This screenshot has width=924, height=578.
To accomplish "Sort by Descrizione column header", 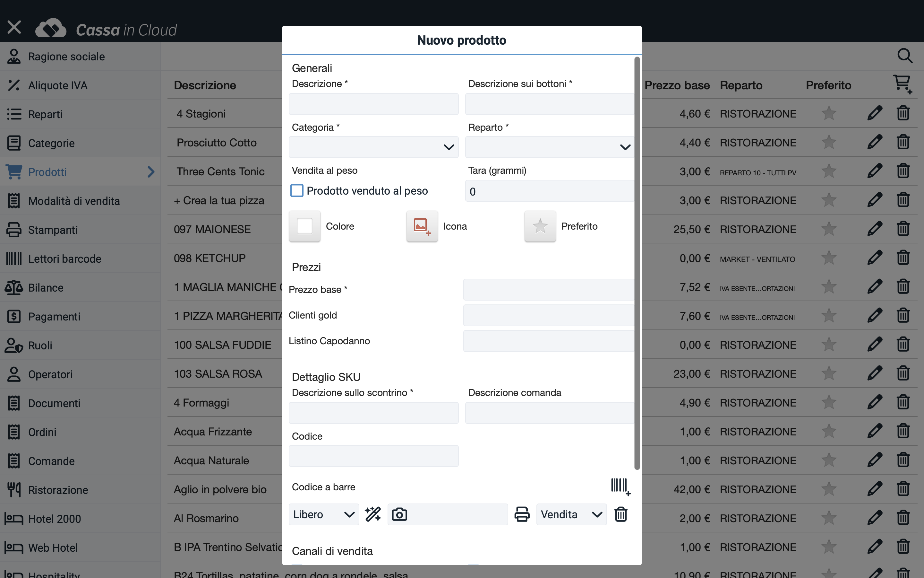I will (x=205, y=85).
